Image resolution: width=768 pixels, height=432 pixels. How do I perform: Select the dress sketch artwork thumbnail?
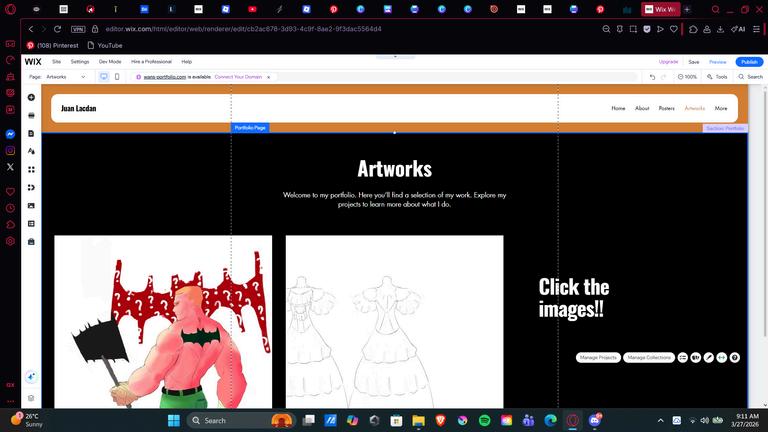coord(394,322)
